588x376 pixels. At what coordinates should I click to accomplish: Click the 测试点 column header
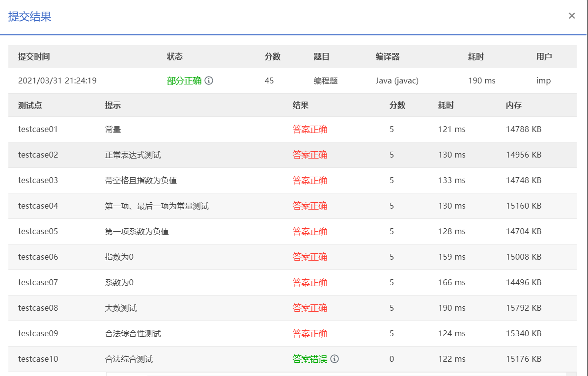[30, 106]
